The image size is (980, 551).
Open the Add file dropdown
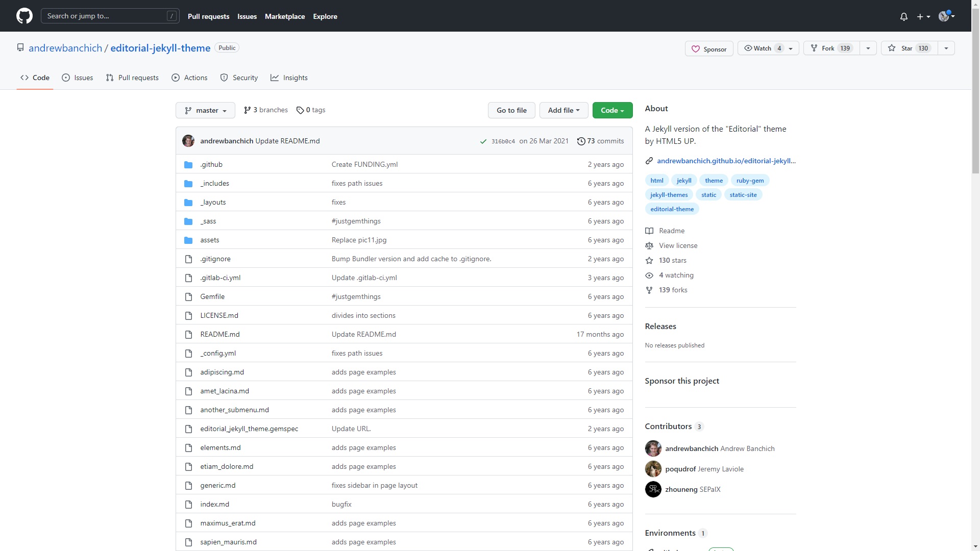pos(563,110)
